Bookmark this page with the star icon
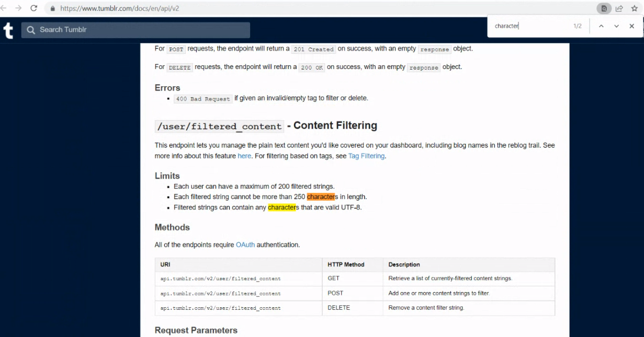 pos(635,8)
